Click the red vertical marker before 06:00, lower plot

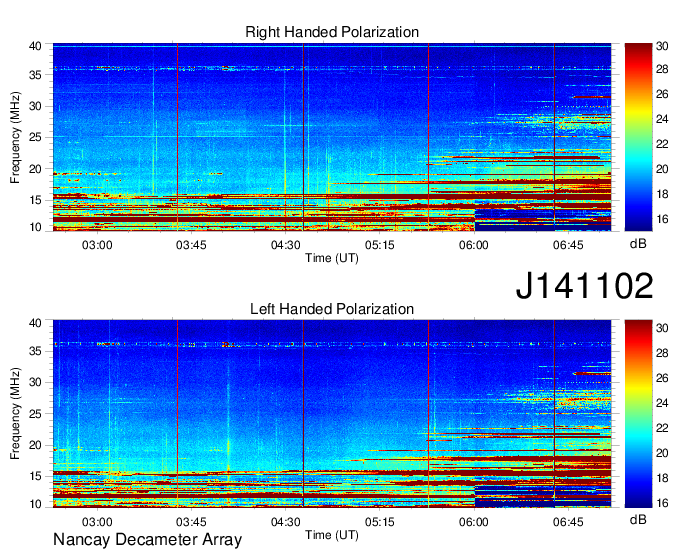pyautogui.click(x=428, y=414)
